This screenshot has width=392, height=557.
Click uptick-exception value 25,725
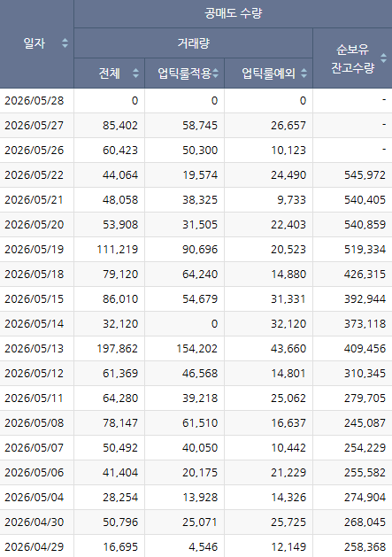pyautogui.click(x=288, y=522)
